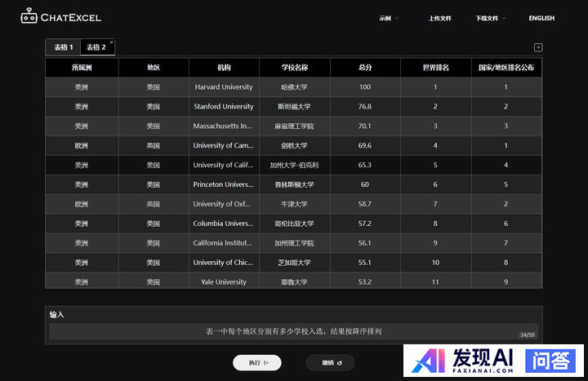Click the score 56.1 cell
The height and width of the screenshot is (381, 588).
pyautogui.click(x=365, y=243)
